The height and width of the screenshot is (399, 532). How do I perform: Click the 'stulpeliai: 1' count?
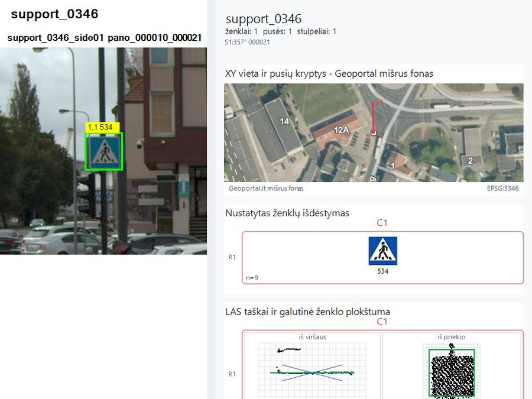click(x=317, y=31)
